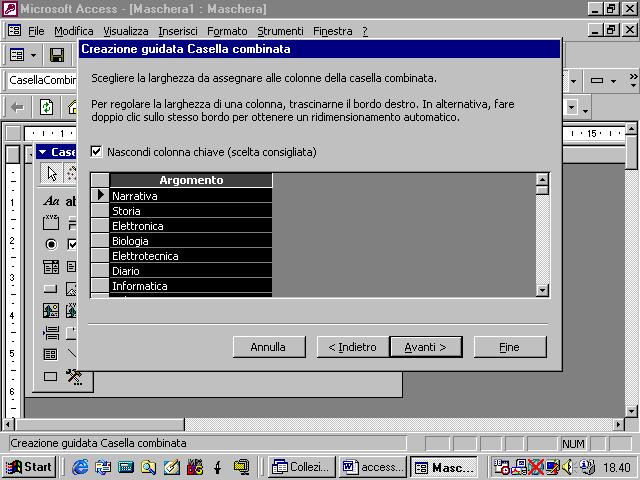Click the speaker volume tray icon

coord(567,467)
